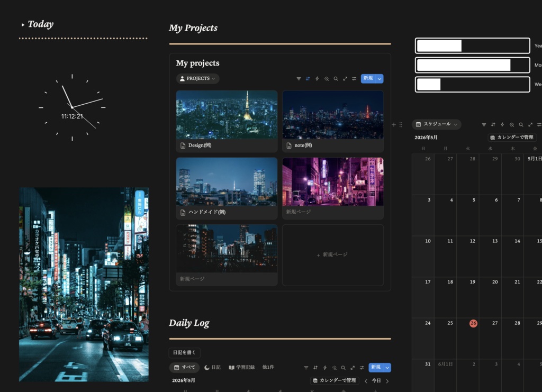Click the plus icon beside スケジュール block
Image resolution: width=542 pixels, height=392 pixels.
pos(394,125)
